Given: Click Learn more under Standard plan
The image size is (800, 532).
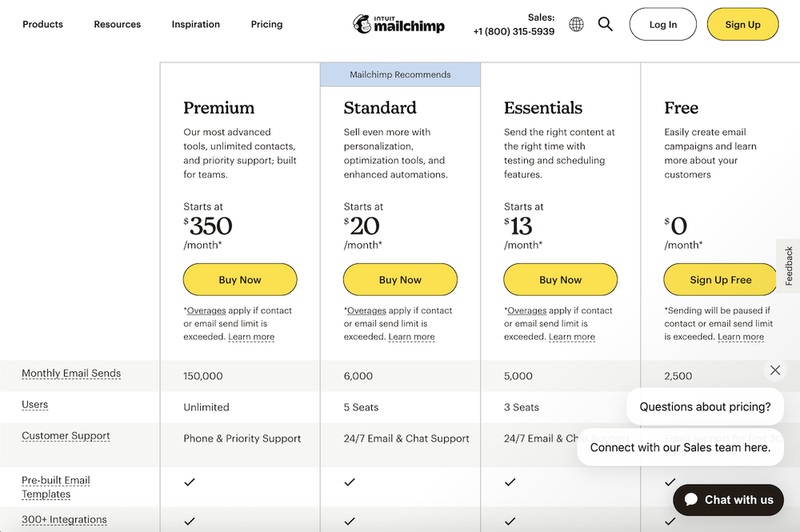Looking at the screenshot, I should [411, 337].
